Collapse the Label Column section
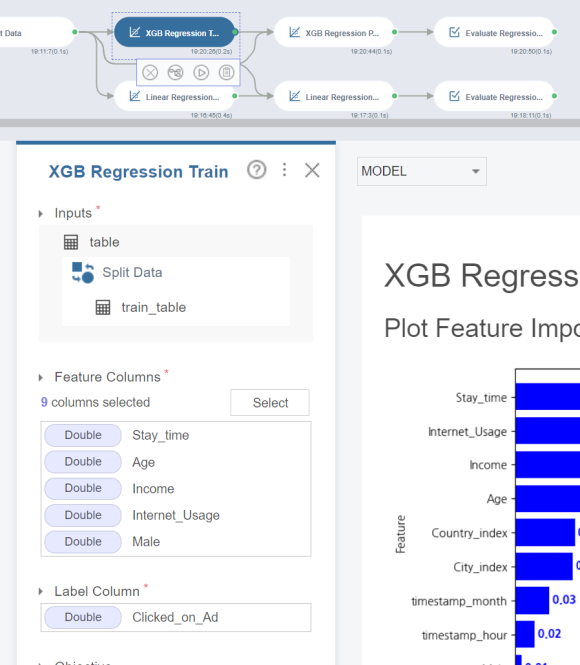 coord(41,592)
